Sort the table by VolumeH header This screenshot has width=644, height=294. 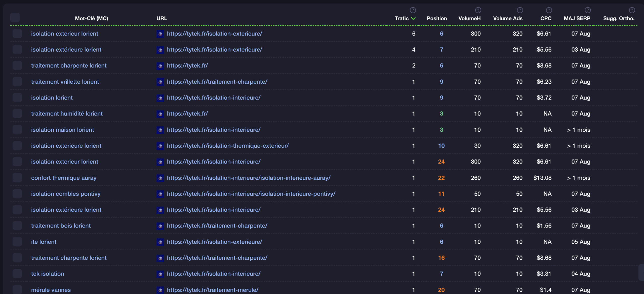[x=469, y=18]
